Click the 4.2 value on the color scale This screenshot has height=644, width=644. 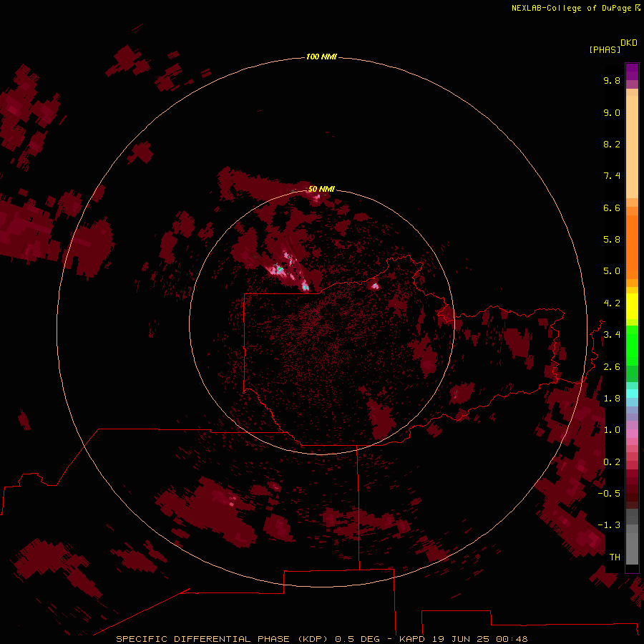click(x=612, y=303)
